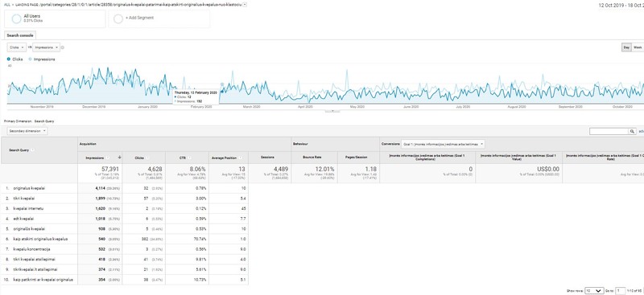
Task: Open the Conversions Goal 1 dropdown
Action: pos(443,145)
